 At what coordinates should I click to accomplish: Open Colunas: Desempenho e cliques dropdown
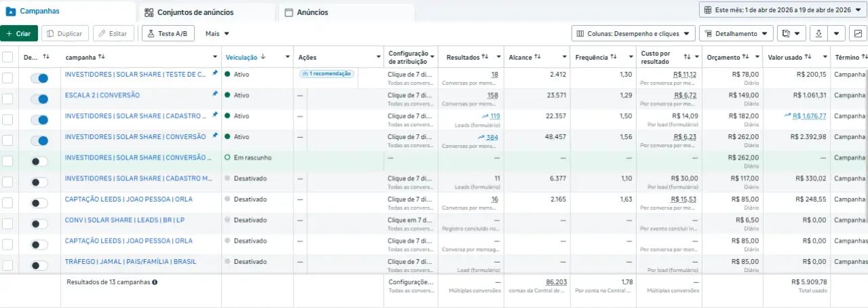tap(633, 33)
